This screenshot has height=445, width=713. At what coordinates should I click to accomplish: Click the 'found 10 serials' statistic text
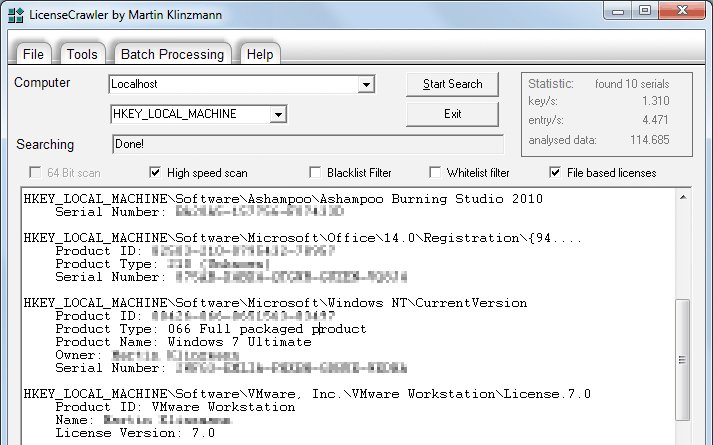click(x=632, y=84)
